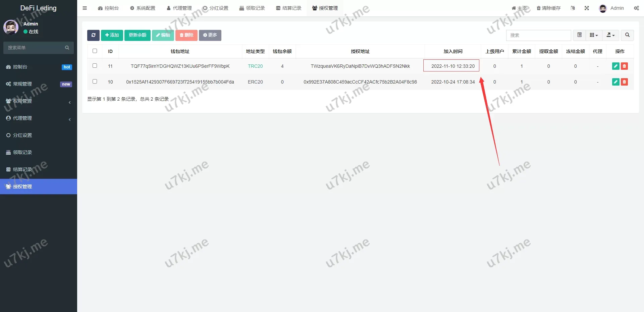This screenshot has width=644, height=312.
Task: Click the clear cache (清除缓存) icon
Action: pyautogui.click(x=549, y=8)
